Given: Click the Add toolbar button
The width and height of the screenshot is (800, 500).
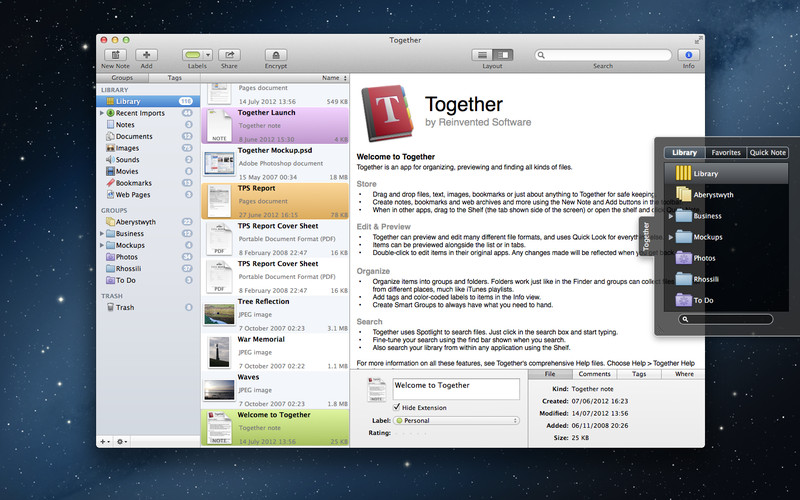Looking at the screenshot, I should 147,55.
